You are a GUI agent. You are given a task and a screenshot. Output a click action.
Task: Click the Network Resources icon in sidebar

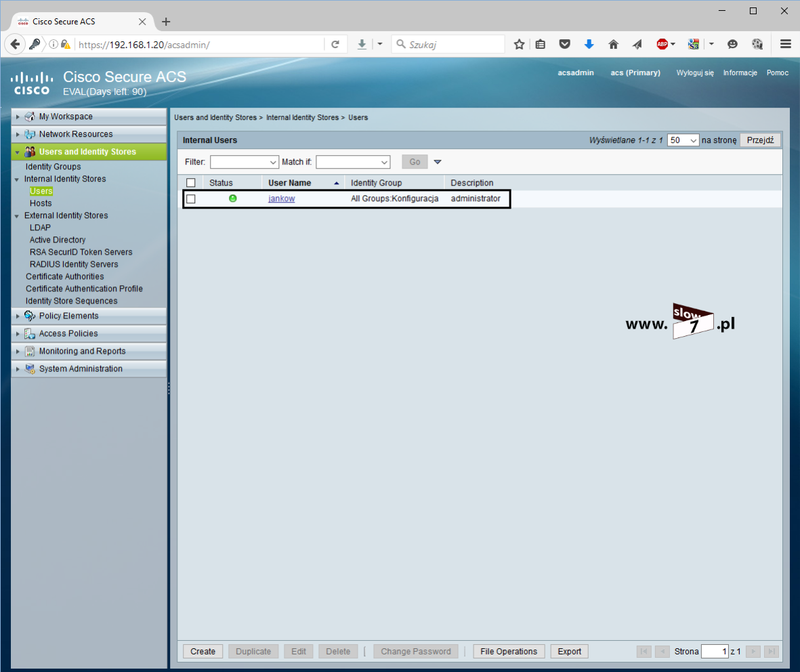coord(30,134)
